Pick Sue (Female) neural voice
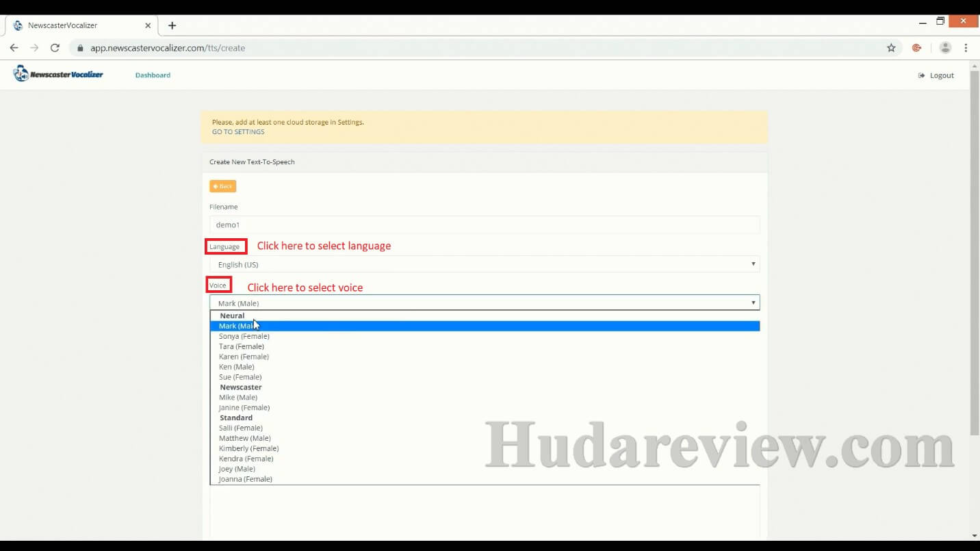The image size is (980, 551). point(485,377)
